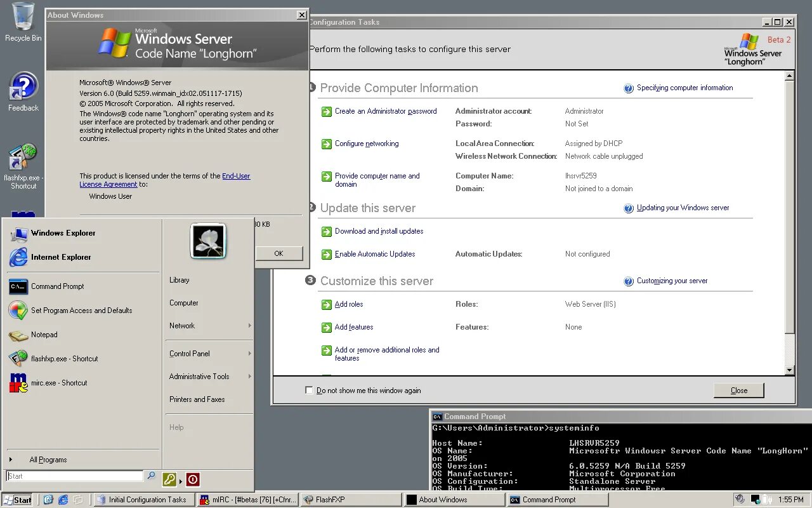The width and height of the screenshot is (812, 508).
Task: Open the Feedback desktop icon
Action: click(x=23, y=89)
